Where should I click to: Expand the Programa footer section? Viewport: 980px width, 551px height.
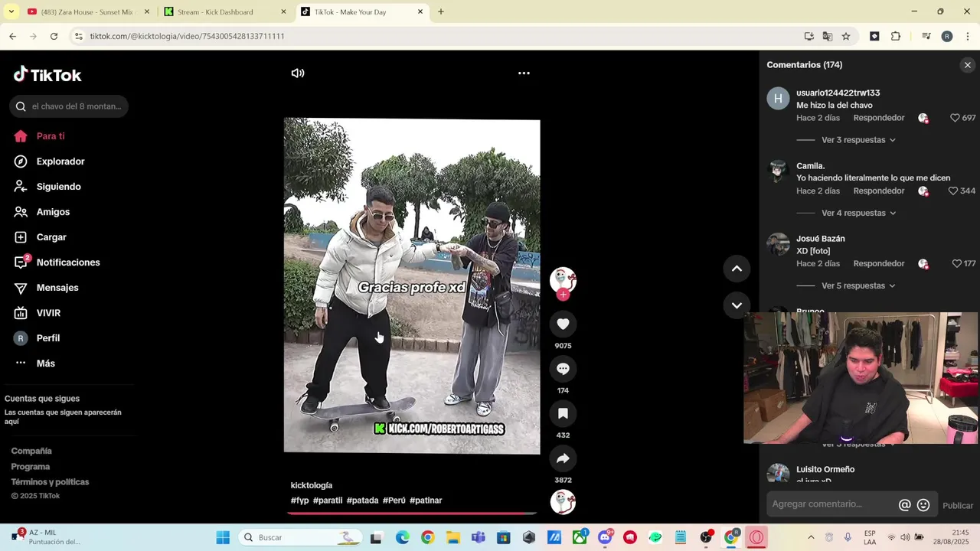point(31,467)
